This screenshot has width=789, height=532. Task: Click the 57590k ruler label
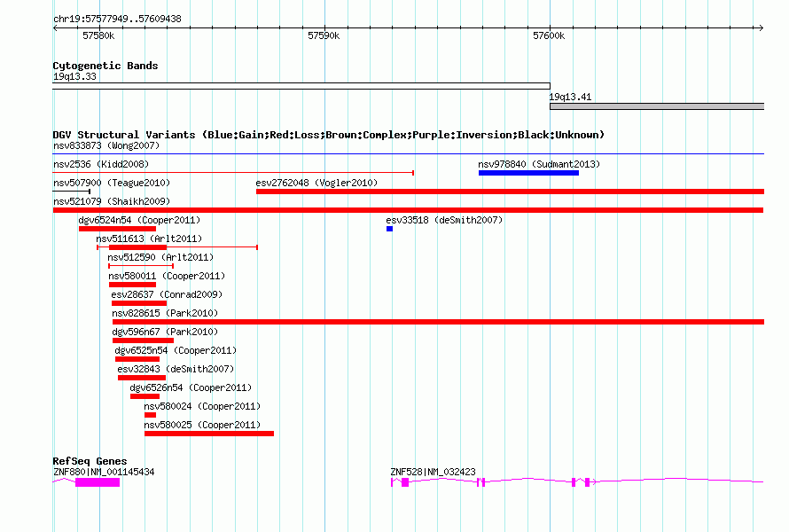pyautogui.click(x=324, y=35)
